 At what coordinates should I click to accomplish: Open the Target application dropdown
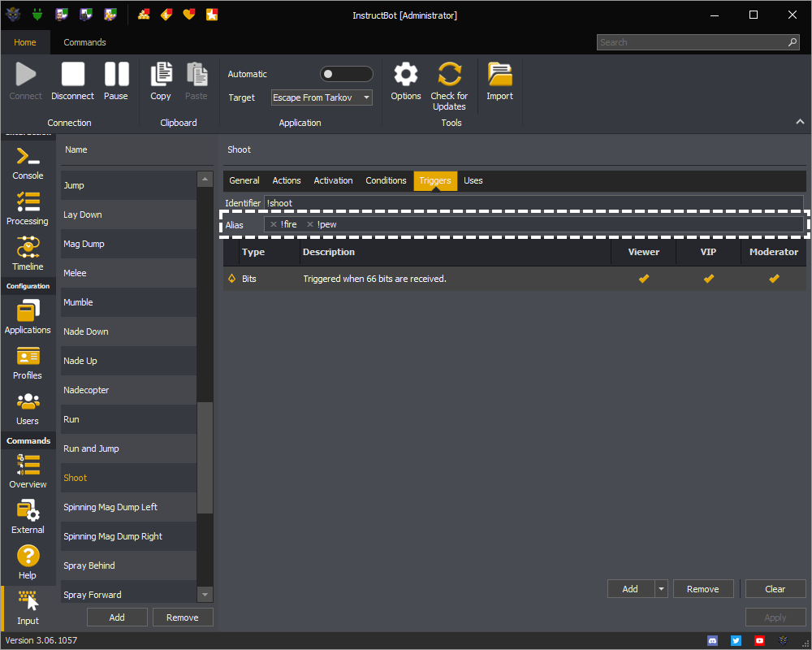tap(322, 97)
